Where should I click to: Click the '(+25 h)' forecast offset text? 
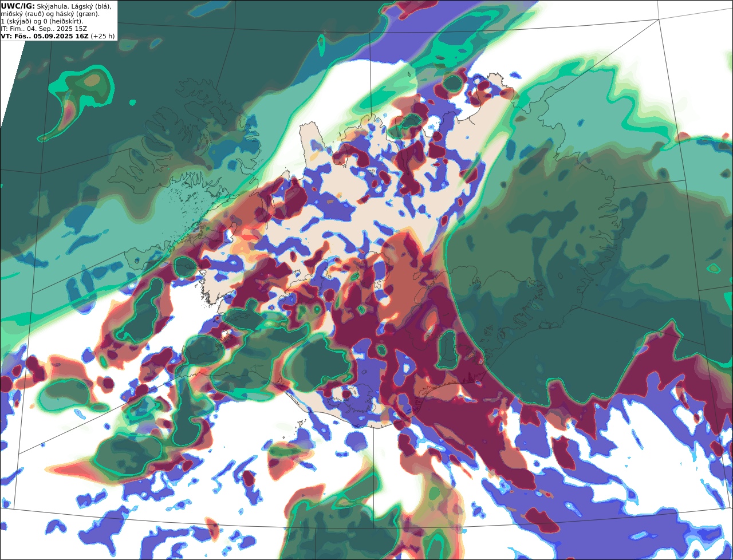click(103, 36)
